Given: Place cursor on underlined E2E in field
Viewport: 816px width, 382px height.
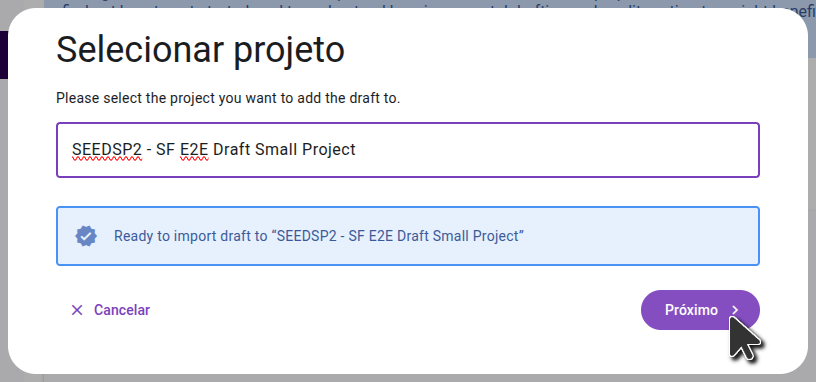Looking at the screenshot, I should pos(194,150).
